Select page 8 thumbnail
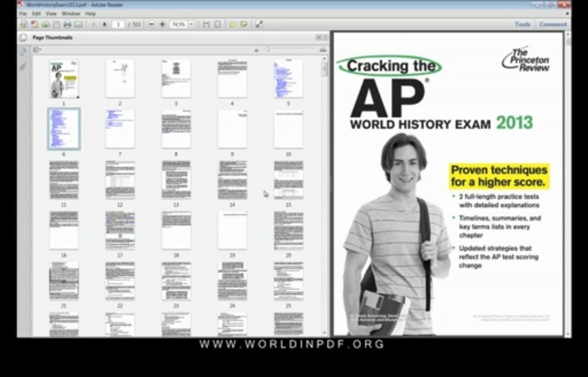The height and width of the screenshot is (377, 588). click(x=176, y=129)
